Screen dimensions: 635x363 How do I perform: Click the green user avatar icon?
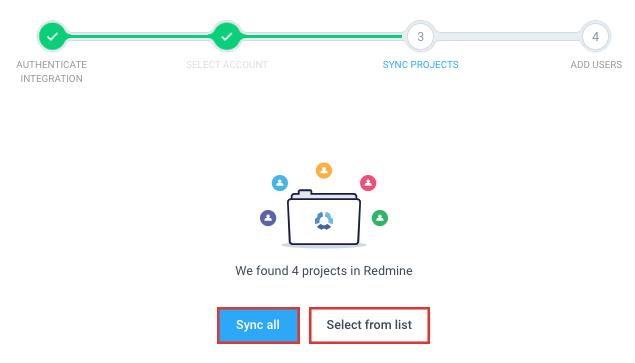click(380, 218)
